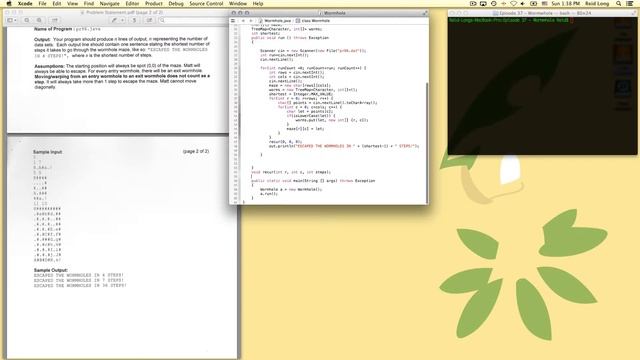Click 'ESCAPED THE WORMHOLES IN 7 STEPS!' output line

(78, 280)
